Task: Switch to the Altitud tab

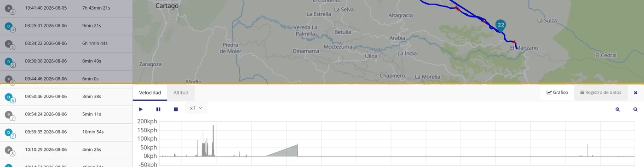Action: (181, 92)
